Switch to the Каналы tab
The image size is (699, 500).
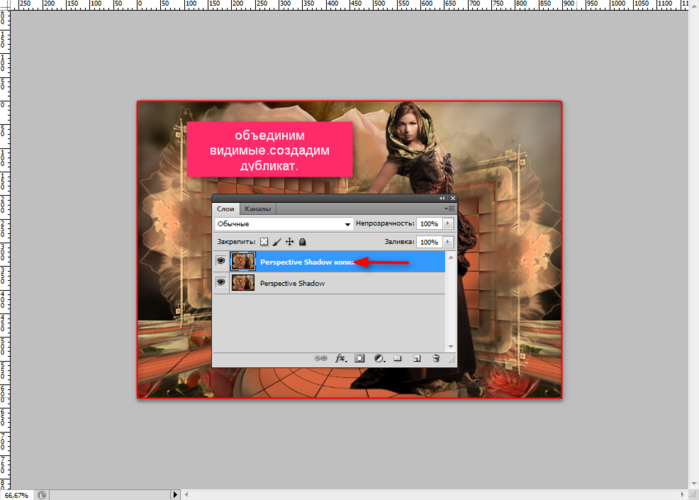tap(257, 209)
